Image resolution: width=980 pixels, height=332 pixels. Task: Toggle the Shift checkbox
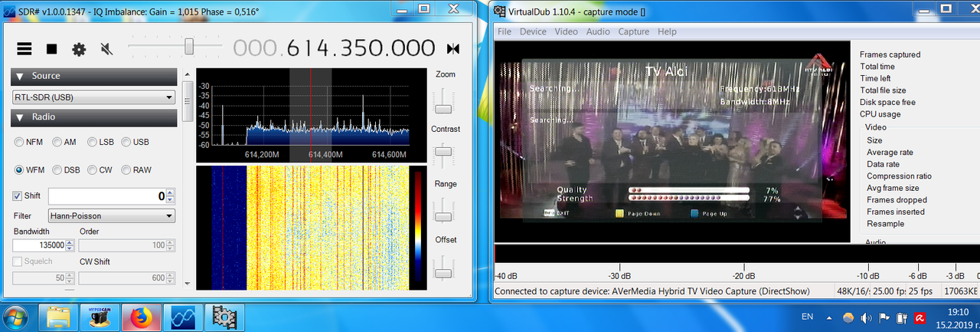pyautogui.click(x=18, y=196)
